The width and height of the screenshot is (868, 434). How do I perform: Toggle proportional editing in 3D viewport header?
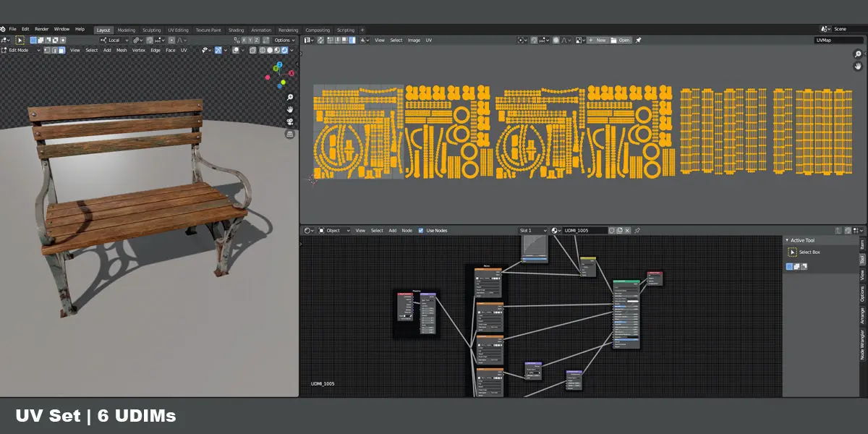(x=171, y=40)
